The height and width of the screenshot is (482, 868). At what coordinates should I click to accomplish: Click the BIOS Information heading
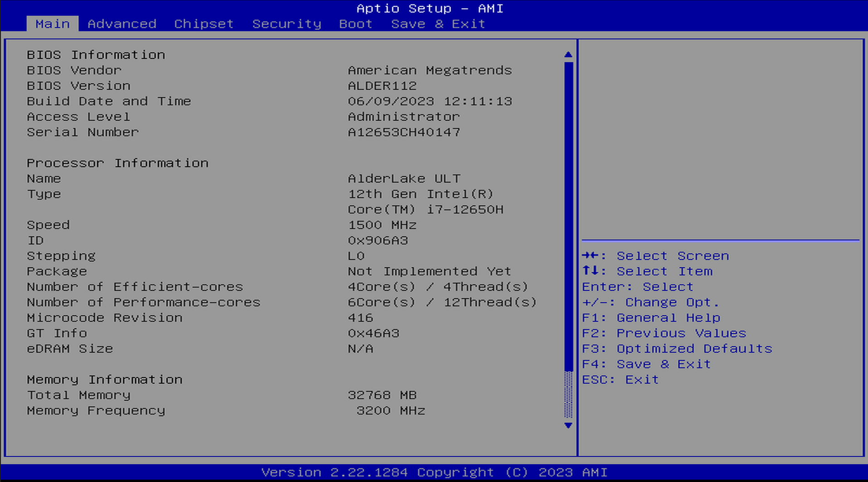(x=96, y=55)
